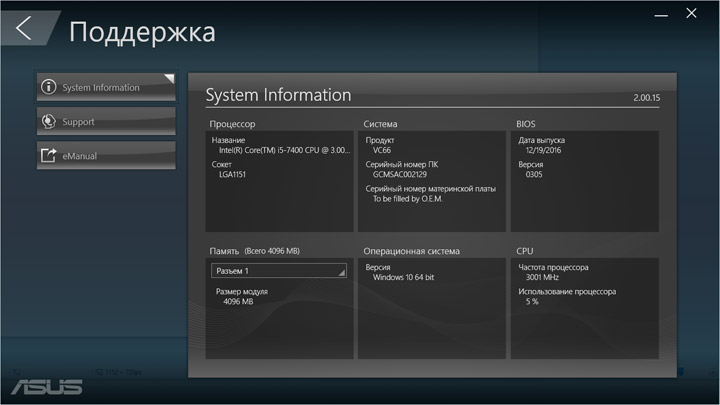Click the BIOS section header

[526, 124]
